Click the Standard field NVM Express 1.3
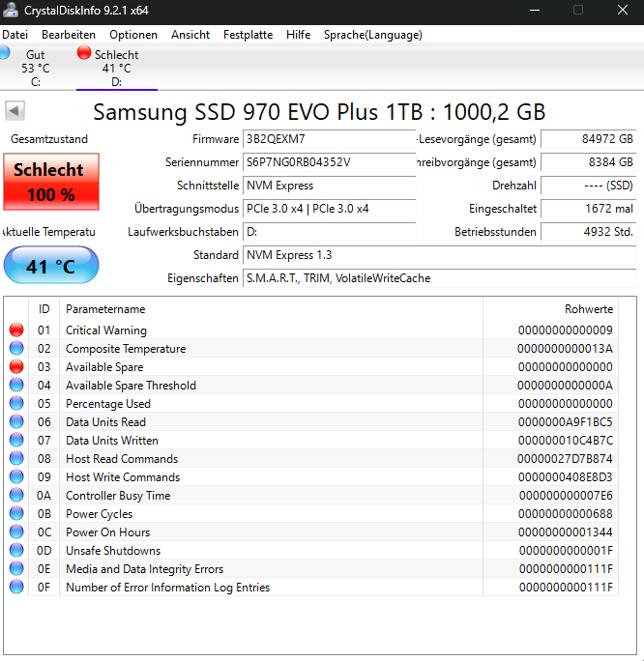Image resolution: width=644 pixels, height=661 pixels. [439, 255]
